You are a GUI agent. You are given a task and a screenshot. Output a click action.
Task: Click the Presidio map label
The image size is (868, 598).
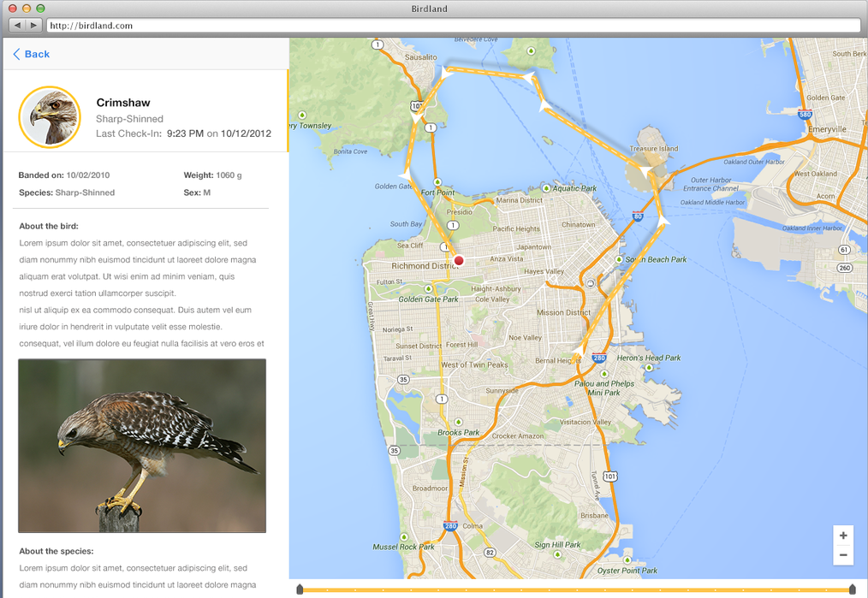460,212
